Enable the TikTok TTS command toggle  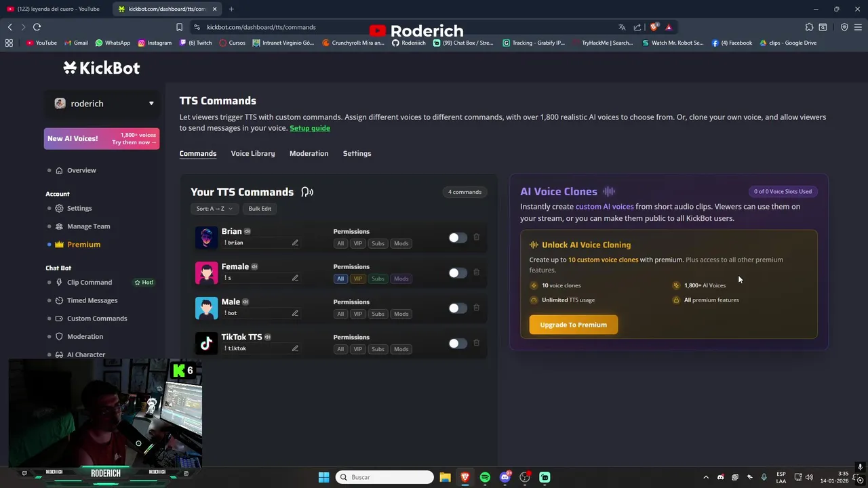coord(458,344)
